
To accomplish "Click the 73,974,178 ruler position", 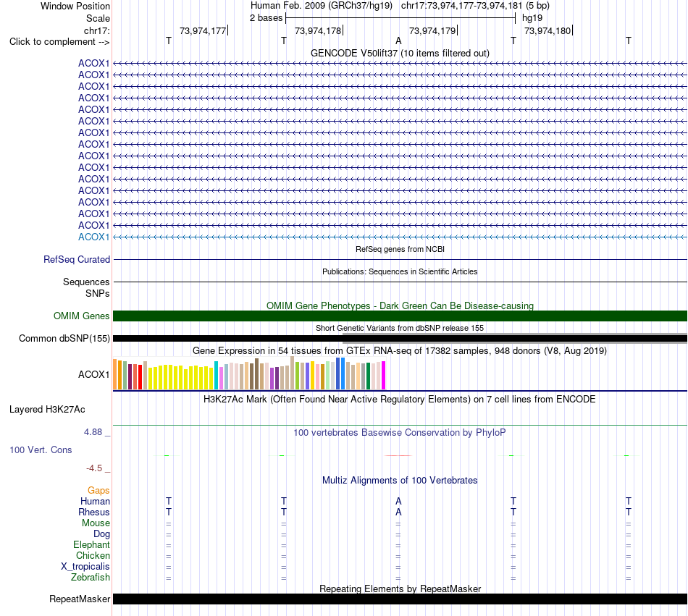I will pos(318,30).
